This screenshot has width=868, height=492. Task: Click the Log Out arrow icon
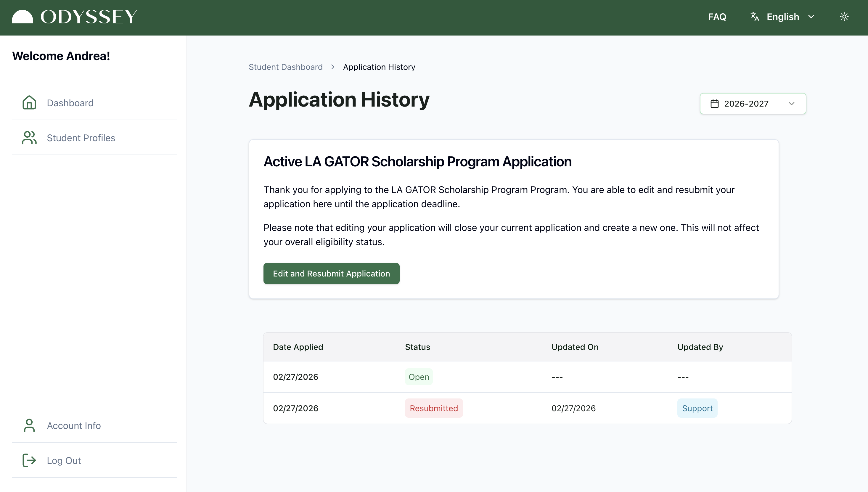pyautogui.click(x=29, y=460)
